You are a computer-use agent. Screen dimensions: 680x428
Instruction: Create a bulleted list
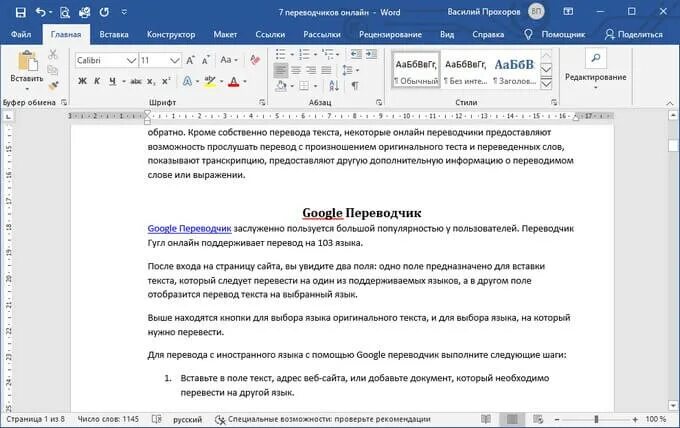281,54
